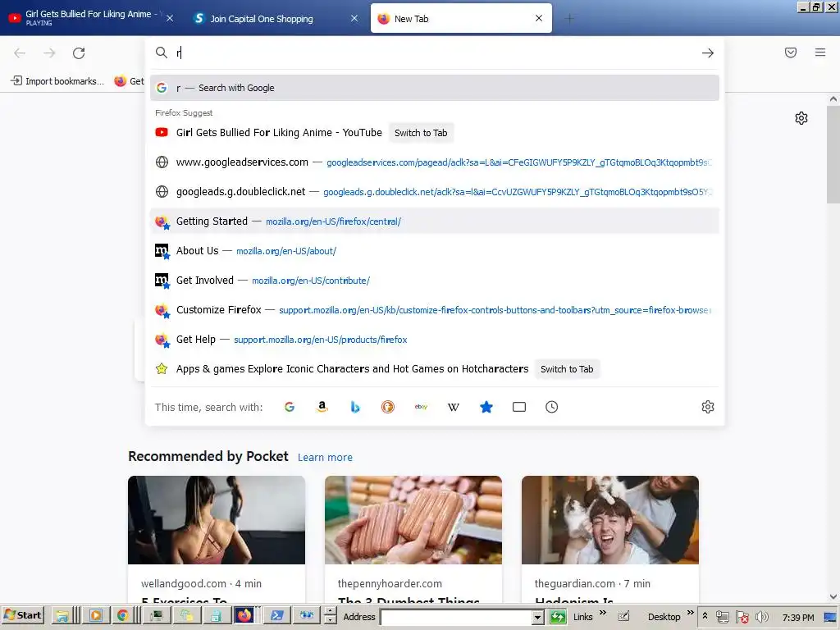Image resolution: width=840 pixels, height=630 pixels.
Task: Search history via the clock icon
Action: pos(552,407)
